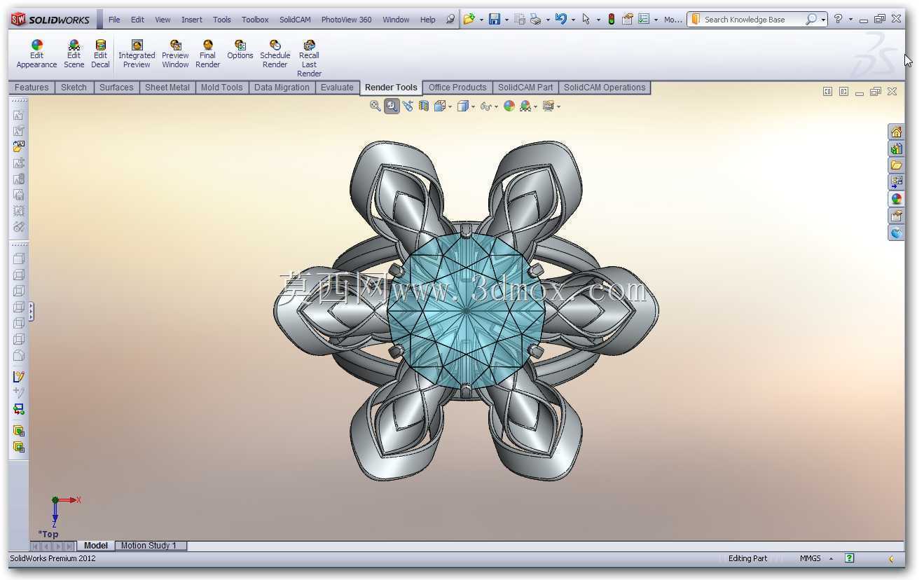Switch to the Sheet Metal tab
Viewport: 924px width, 580px height.
[167, 88]
